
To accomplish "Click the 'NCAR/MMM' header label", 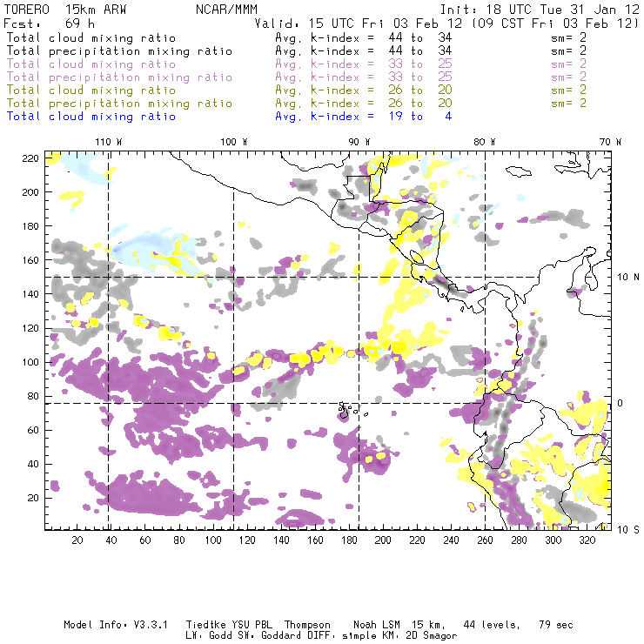I will point(227,10).
